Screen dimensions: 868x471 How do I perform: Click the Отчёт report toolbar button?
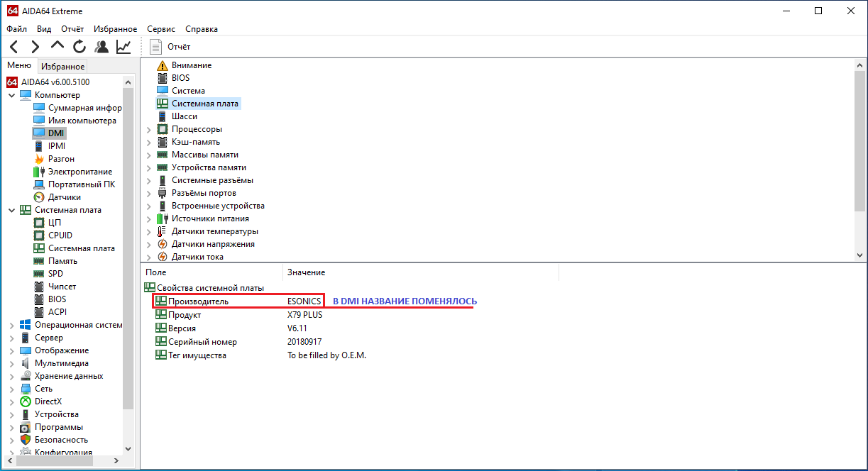[170, 47]
